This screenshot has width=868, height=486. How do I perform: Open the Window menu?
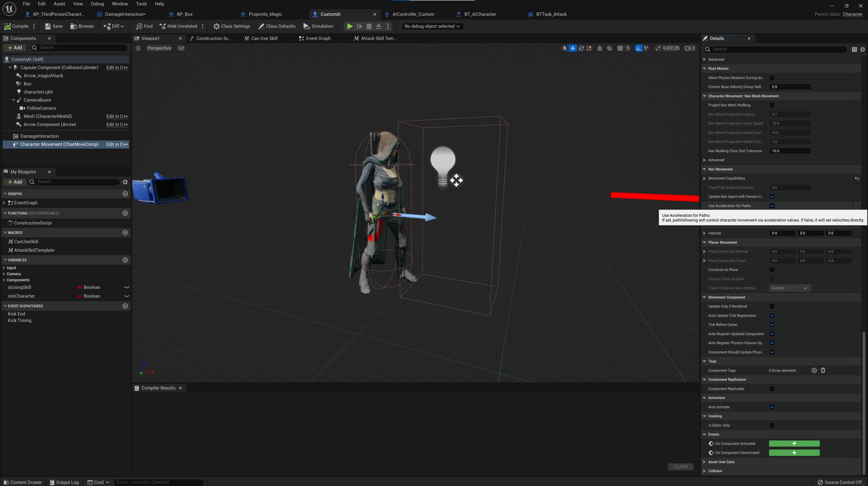[120, 4]
